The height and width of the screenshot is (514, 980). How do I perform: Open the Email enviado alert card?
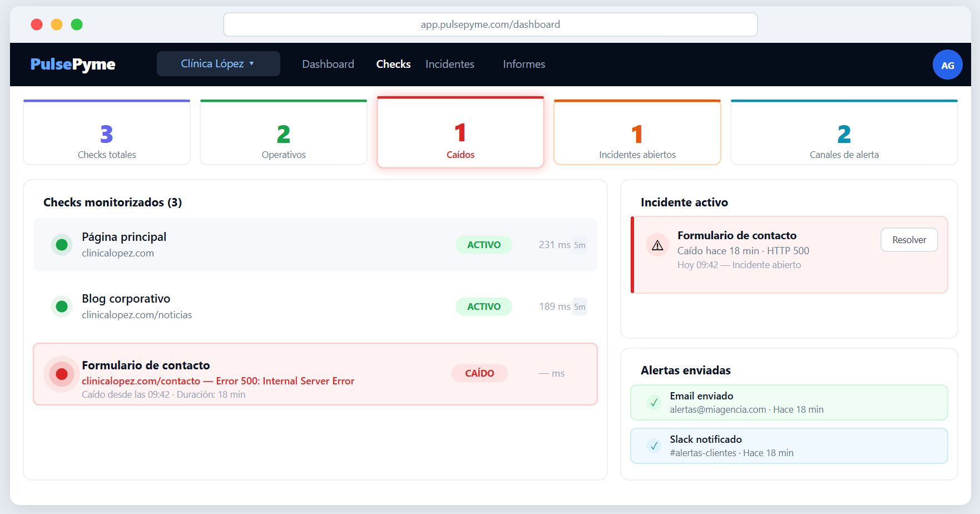pyautogui.click(x=789, y=402)
